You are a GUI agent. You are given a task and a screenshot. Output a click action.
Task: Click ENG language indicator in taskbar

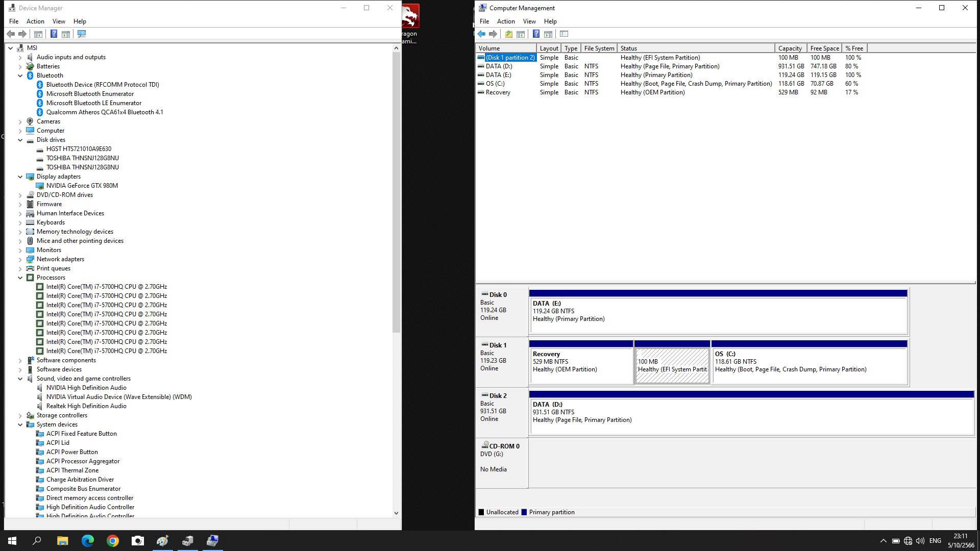pyautogui.click(x=935, y=541)
